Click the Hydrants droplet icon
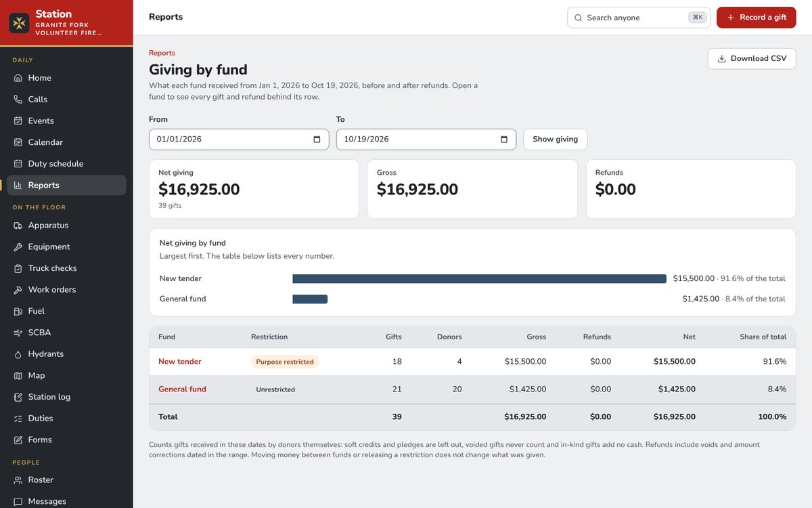Image resolution: width=812 pixels, height=508 pixels. point(18,354)
